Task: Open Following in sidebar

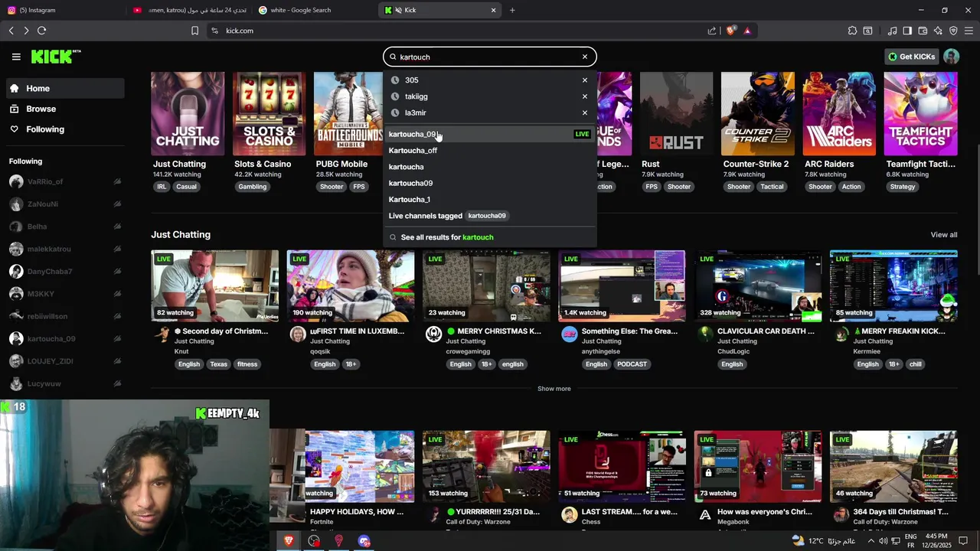Action: point(65,129)
